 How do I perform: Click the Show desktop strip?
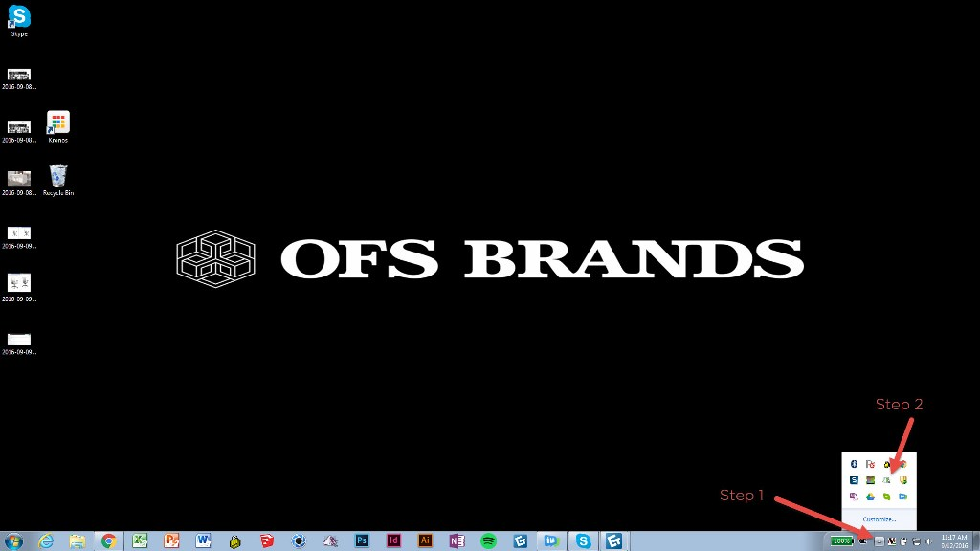[x=975, y=541]
